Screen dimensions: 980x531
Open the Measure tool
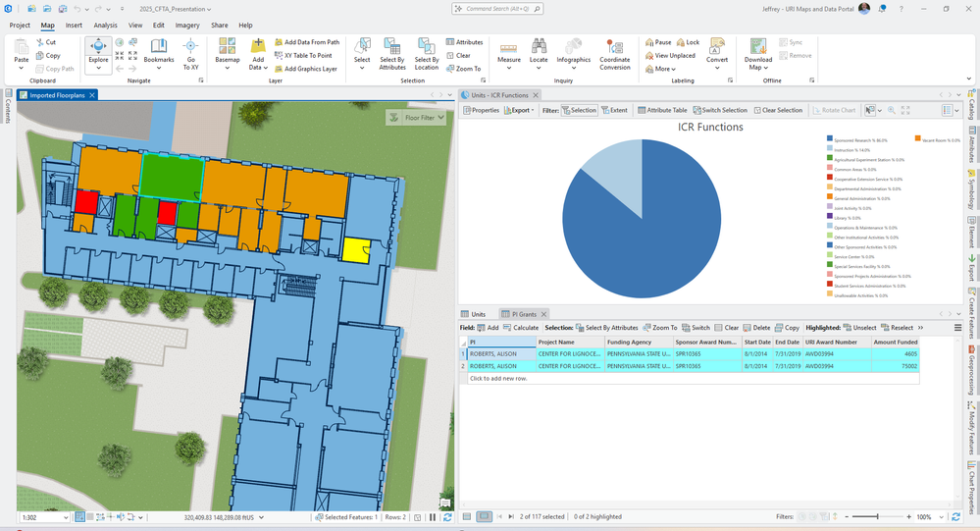click(508, 46)
